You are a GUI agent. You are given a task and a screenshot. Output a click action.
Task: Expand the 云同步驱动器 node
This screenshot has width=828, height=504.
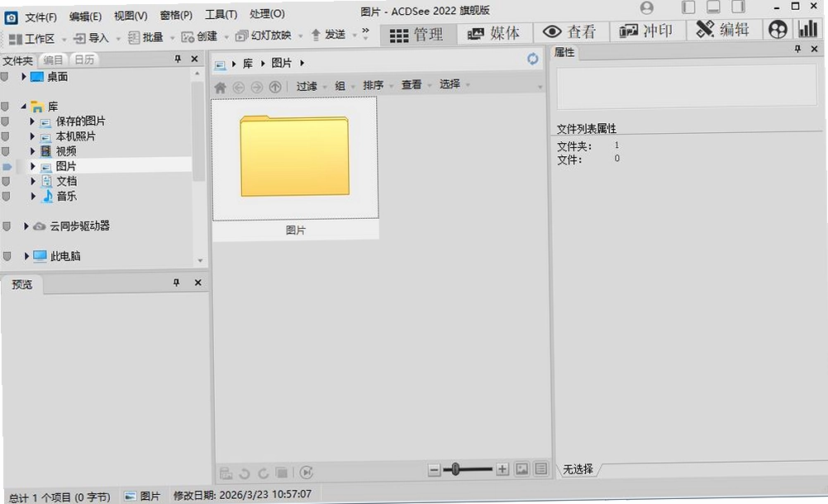pyautogui.click(x=26, y=226)
